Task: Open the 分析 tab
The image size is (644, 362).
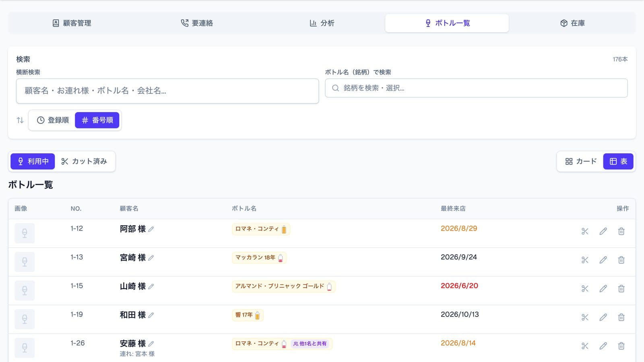Action: (322, 23)
